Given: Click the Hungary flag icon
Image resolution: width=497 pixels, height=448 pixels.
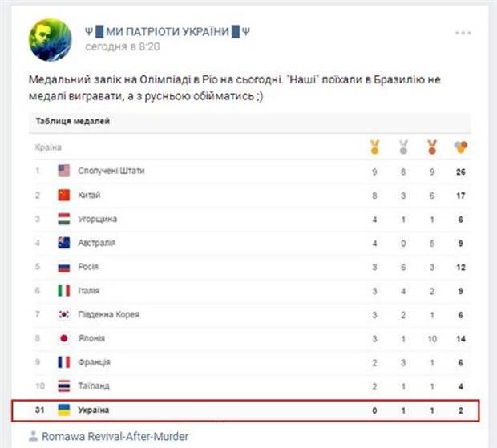Looking at the screenshot, I should coord(63,219).
